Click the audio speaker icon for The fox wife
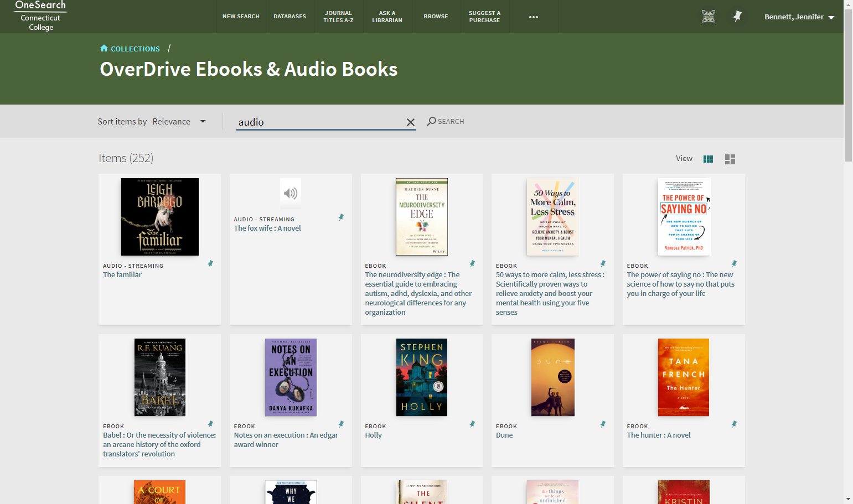The height and width of the screenshot is (504, 853). click(291, 193)
